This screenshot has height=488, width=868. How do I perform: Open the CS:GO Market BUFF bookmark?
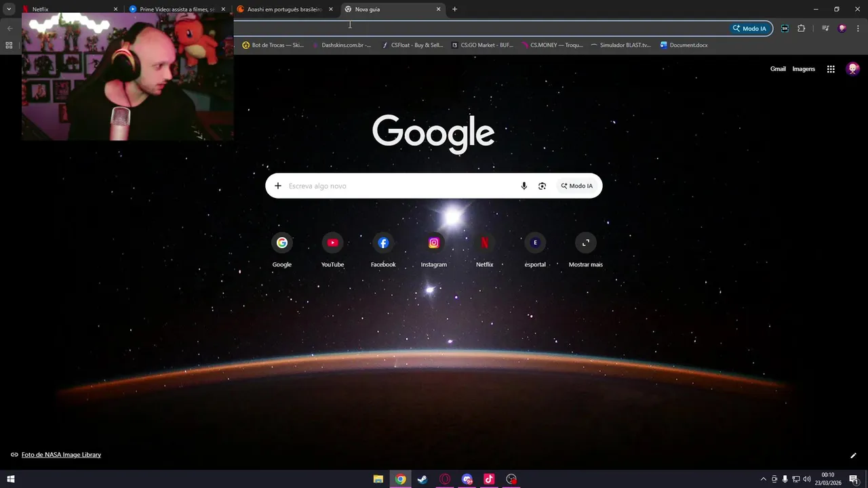coord(482,45)
